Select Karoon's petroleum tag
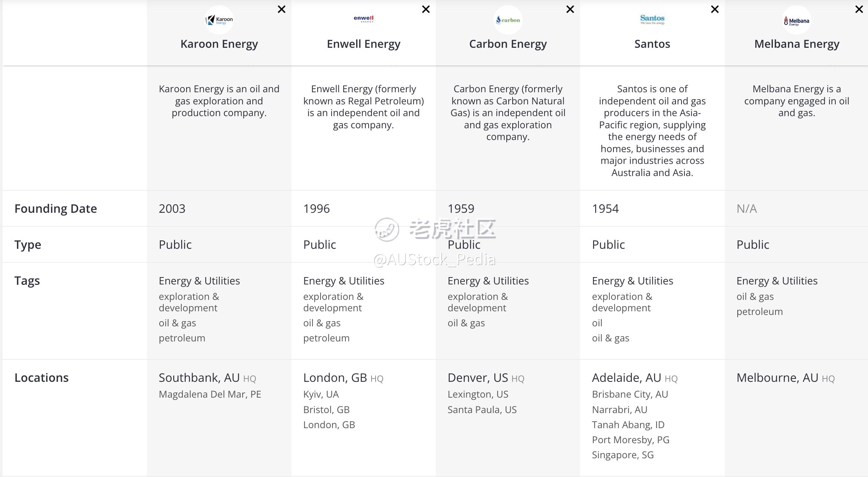 182,338
